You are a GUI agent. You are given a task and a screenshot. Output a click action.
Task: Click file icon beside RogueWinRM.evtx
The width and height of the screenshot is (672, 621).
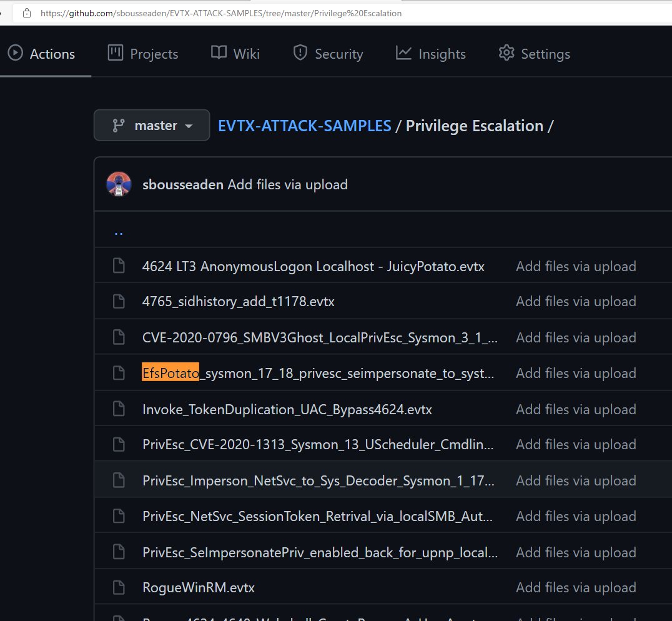pos(119,587)
